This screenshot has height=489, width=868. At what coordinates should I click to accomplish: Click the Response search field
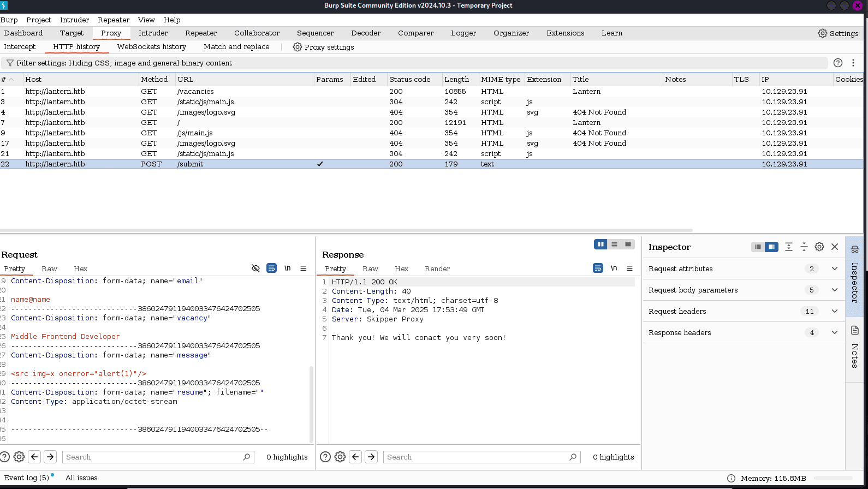(x=483, y=457)
